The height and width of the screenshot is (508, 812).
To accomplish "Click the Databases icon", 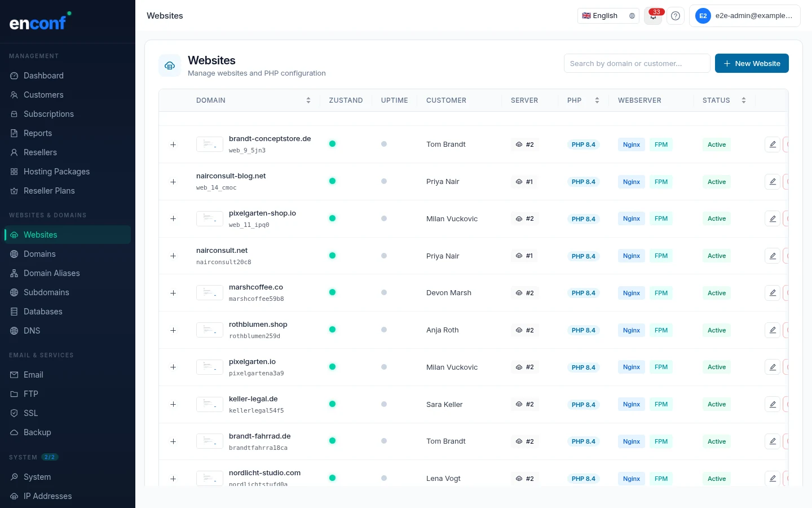I will pos(14,312).
